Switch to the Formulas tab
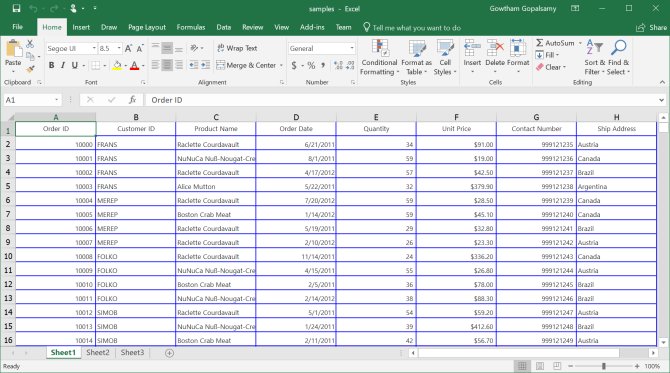This screenshot has width=670, height=373. pos(191,27)
